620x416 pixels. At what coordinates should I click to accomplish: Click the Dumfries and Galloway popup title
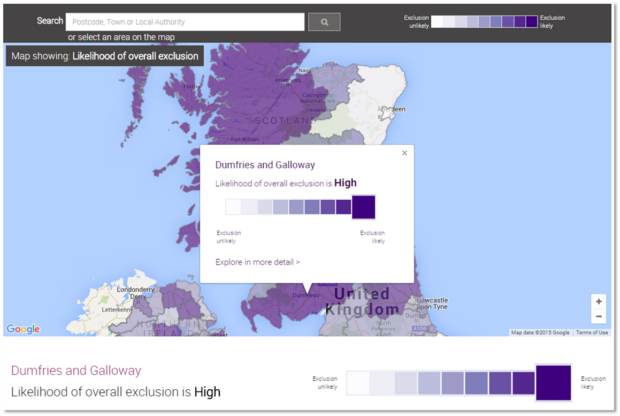pyautogui.click(x=265, y=165)
